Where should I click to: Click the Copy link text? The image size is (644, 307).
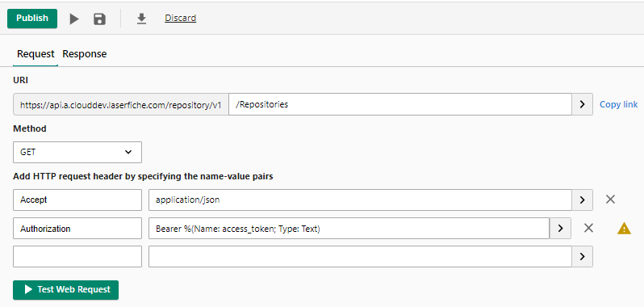[x=618, y=104]
